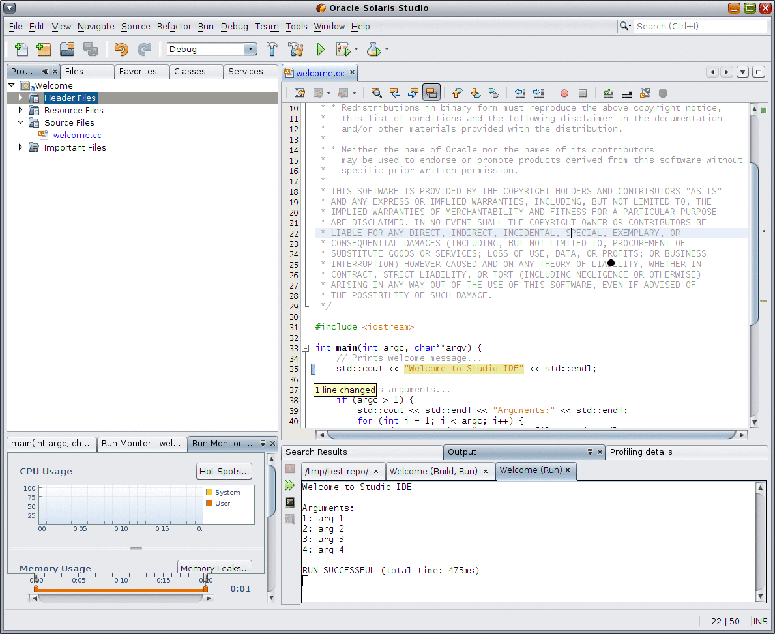
Task: Click the green Re-run icon in Output
Action: 290,485
